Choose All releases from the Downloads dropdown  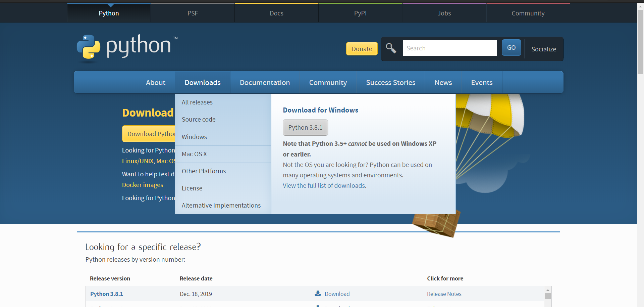coord(197,102)
